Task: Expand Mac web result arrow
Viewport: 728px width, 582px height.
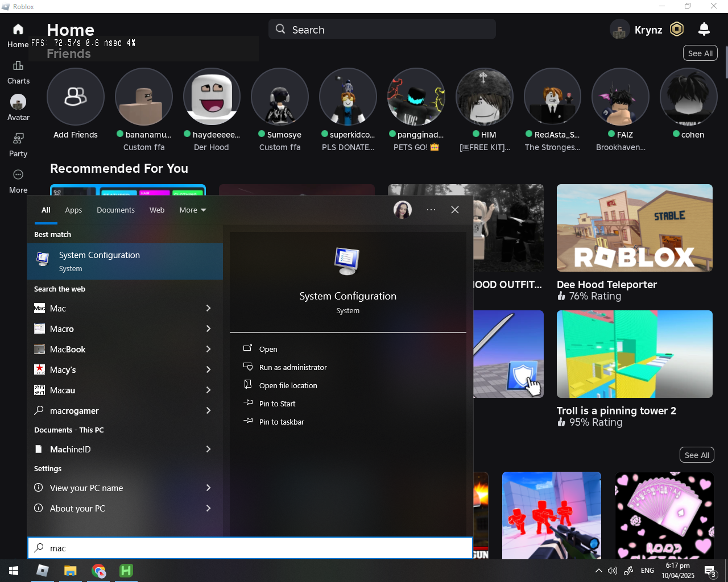Action: pos(208,308)
